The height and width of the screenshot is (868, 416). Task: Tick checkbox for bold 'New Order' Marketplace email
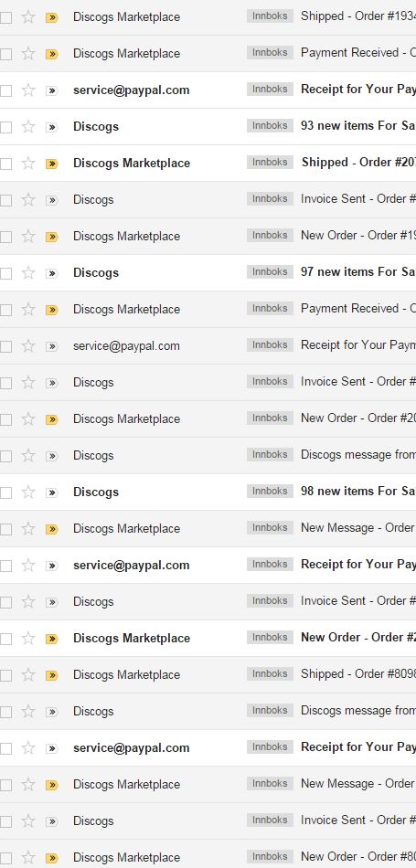[5, 639]
